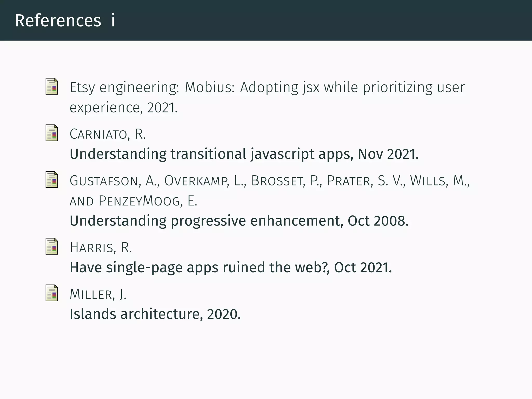Click 'experience, 2021.' continuation line
This screenshot has height=399, width=532.
click(123, 108)
